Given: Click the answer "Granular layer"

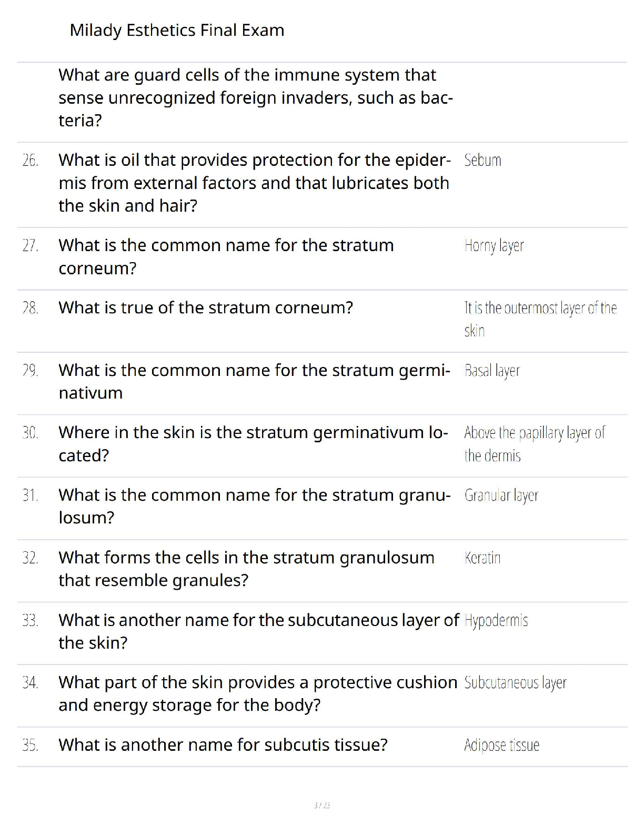Looking at the screenshot, I should [501, 495].
